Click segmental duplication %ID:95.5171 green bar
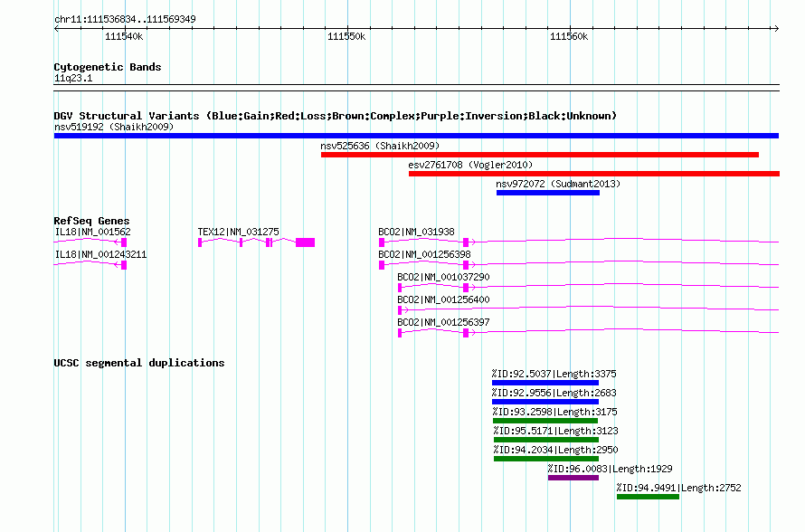 [x=546, y=440]
